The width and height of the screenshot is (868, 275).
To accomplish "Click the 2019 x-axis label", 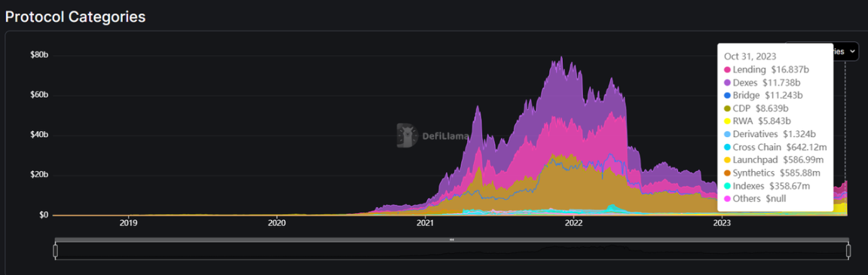I will pyautogui.click(x=128, y=223).
